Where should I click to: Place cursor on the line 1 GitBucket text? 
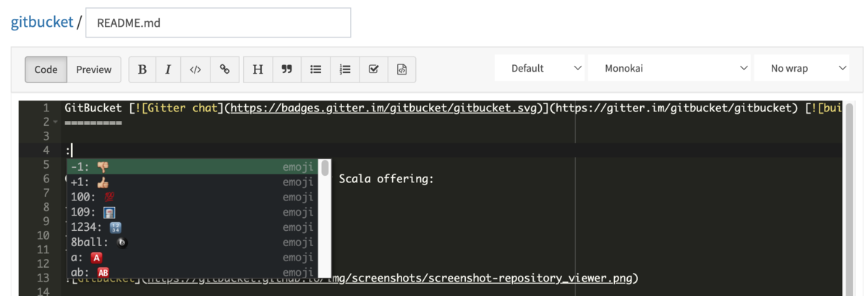point(93,108)
